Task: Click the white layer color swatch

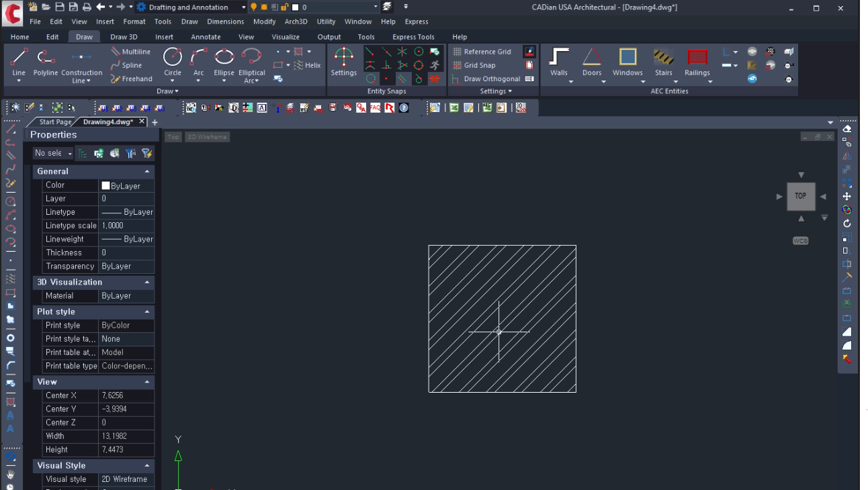Action: (296, 7)
